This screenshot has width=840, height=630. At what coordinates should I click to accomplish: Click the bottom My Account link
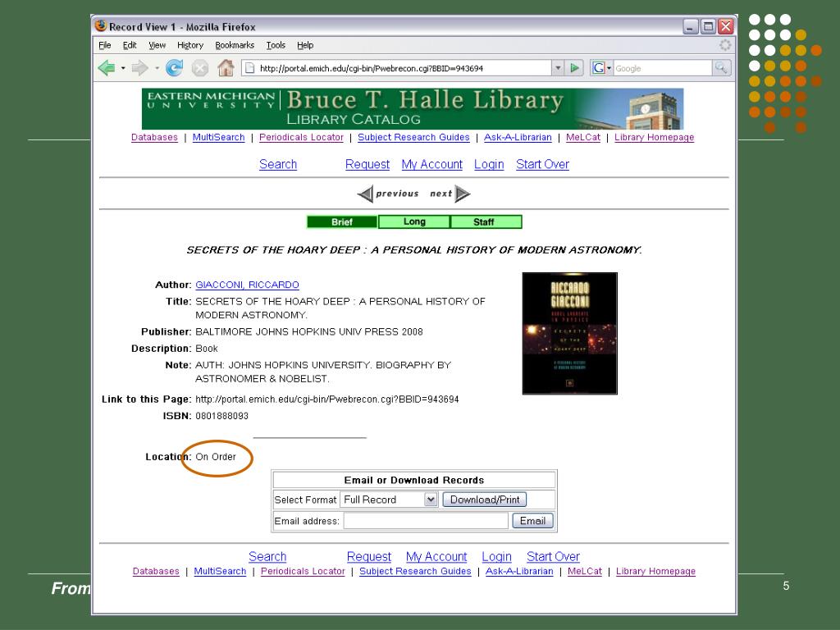[x=436, y=557]
